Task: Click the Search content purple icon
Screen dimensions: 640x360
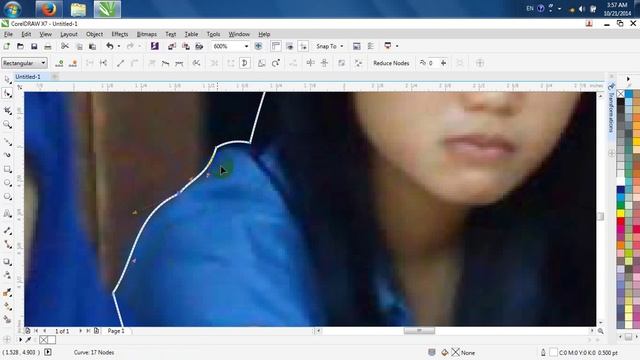Action: (x=154, y=46)
